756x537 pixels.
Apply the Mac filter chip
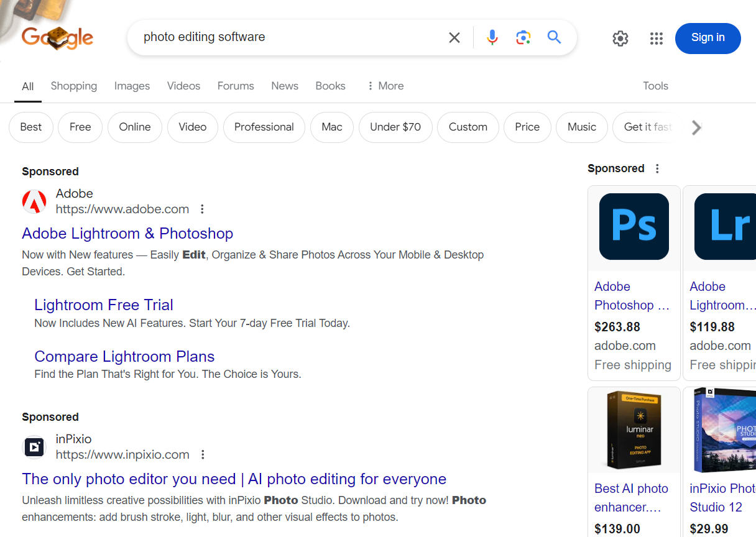pos(332,127)
